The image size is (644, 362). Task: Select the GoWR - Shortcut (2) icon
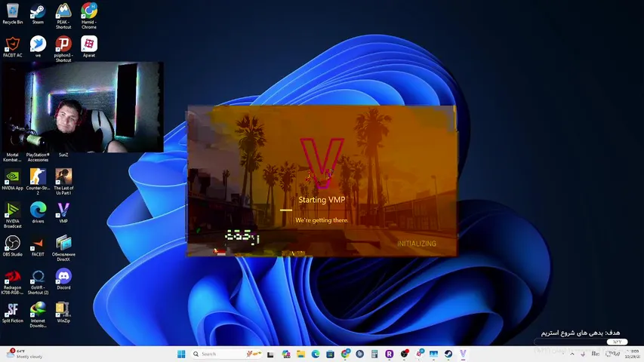click(x=38, y=281)
